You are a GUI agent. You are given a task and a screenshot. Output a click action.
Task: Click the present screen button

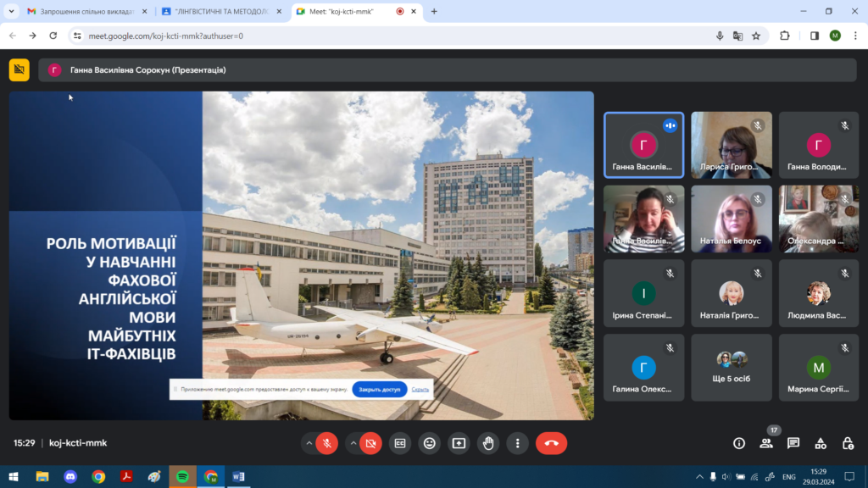pyautogui.click(x=459, y=443)
